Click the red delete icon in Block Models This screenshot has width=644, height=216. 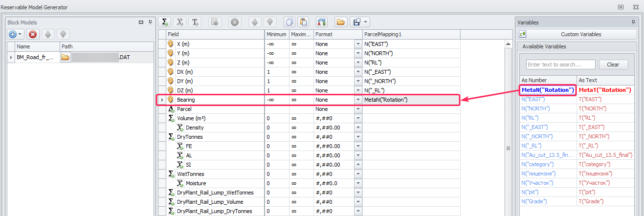(33, 34)
